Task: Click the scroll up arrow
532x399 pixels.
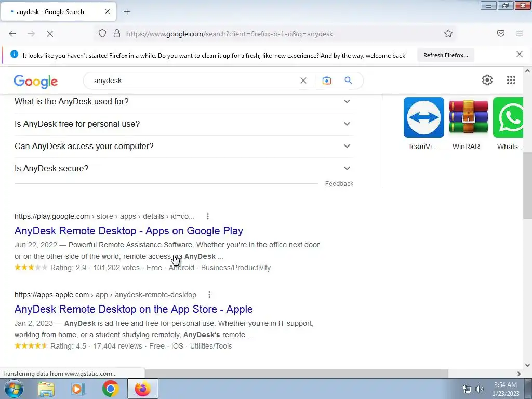Action: (527, 71)
